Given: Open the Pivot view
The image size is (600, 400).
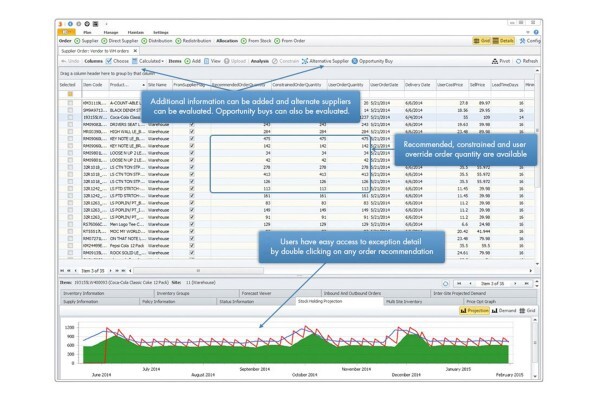Looking at the screenshot, I should point(501,61).
